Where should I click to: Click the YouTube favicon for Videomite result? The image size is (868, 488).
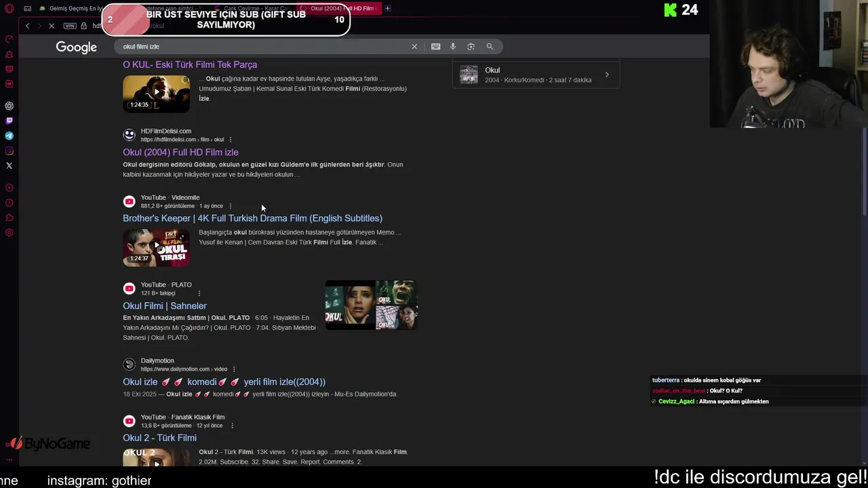point(130,201)
